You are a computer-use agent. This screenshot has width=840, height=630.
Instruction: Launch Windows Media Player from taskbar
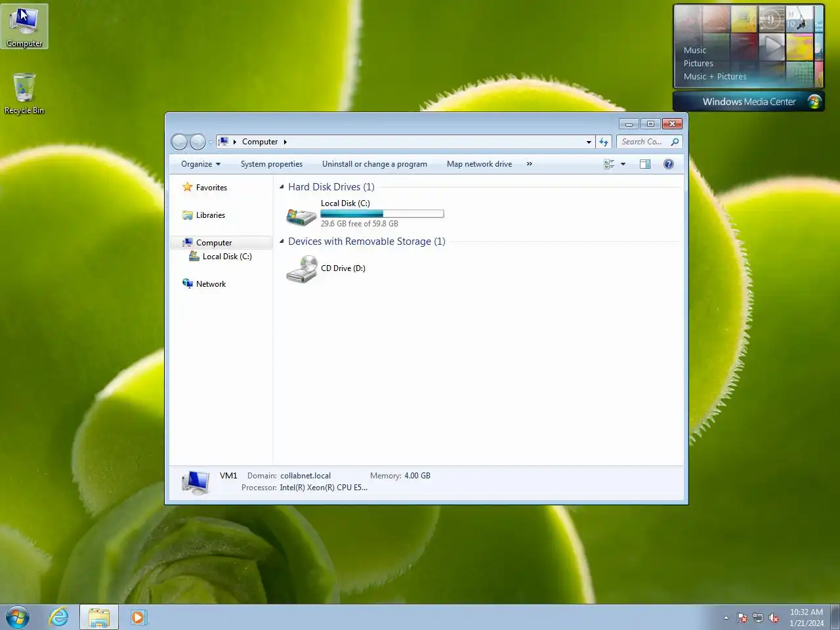(x=138, y=618)
